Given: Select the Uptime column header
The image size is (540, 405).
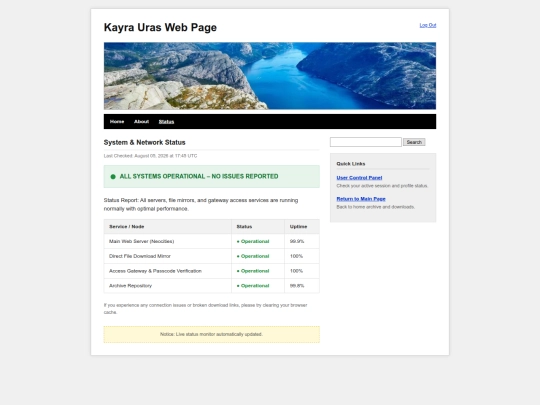Looking at the screenshot, I should 298,227.
